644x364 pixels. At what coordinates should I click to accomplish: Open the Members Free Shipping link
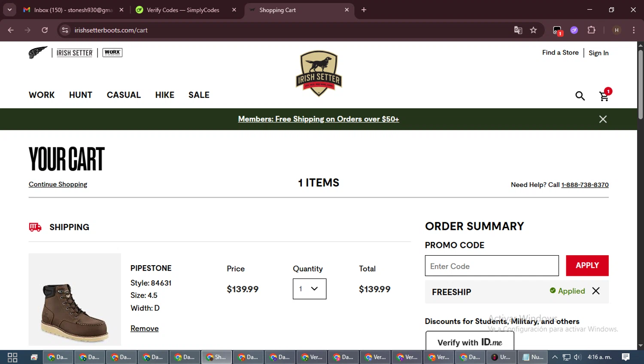319,119
